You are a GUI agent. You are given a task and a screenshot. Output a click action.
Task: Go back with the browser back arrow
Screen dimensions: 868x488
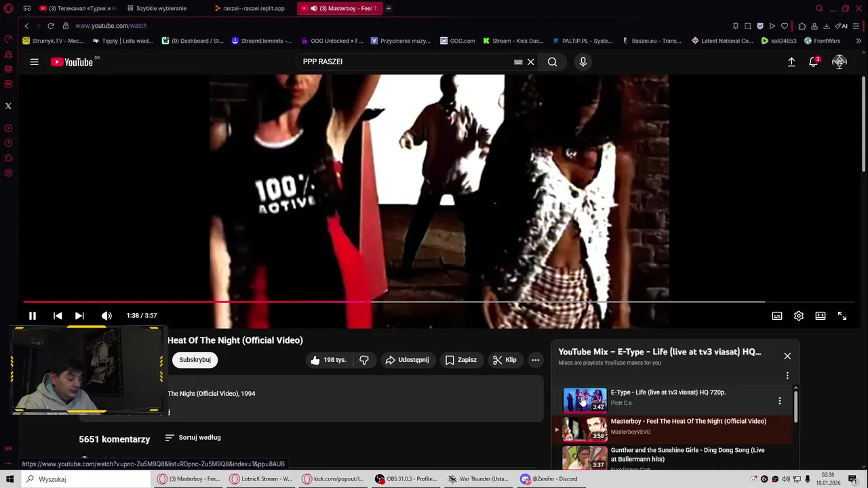[x=26, y=26]
